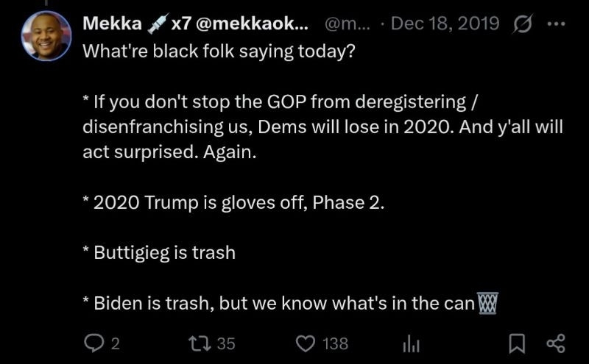Click the retweet count 35

pos(226,343)
